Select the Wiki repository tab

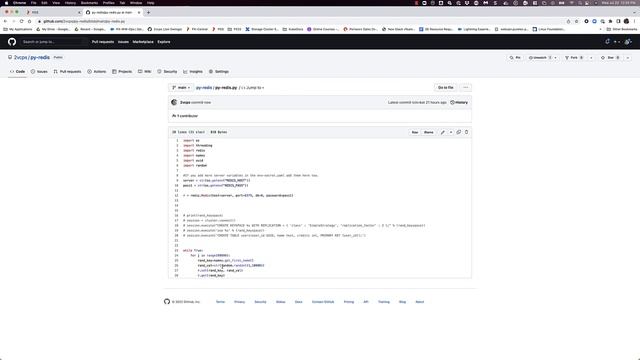tap(144, 71)
